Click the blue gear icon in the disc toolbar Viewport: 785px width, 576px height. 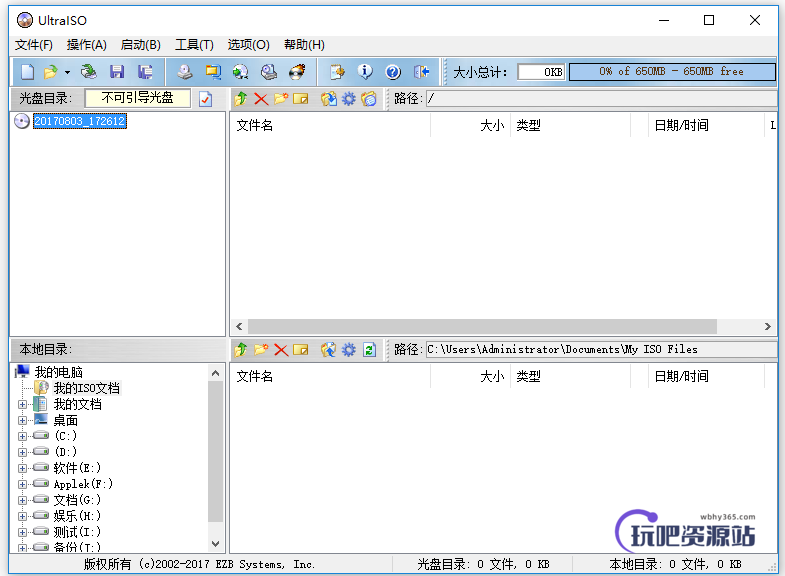pyautogui.click(x=349, y=99)
